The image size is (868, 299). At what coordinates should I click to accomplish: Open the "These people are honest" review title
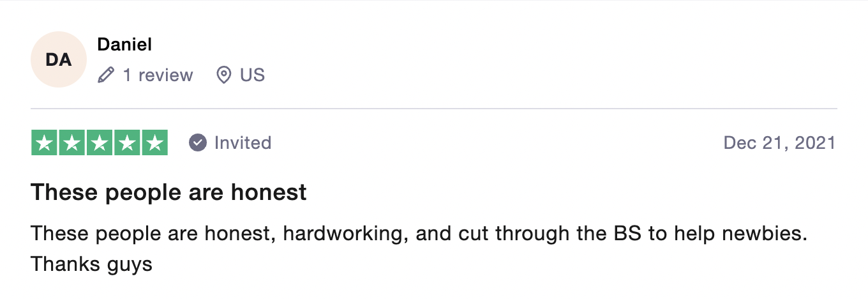point(168,192)
